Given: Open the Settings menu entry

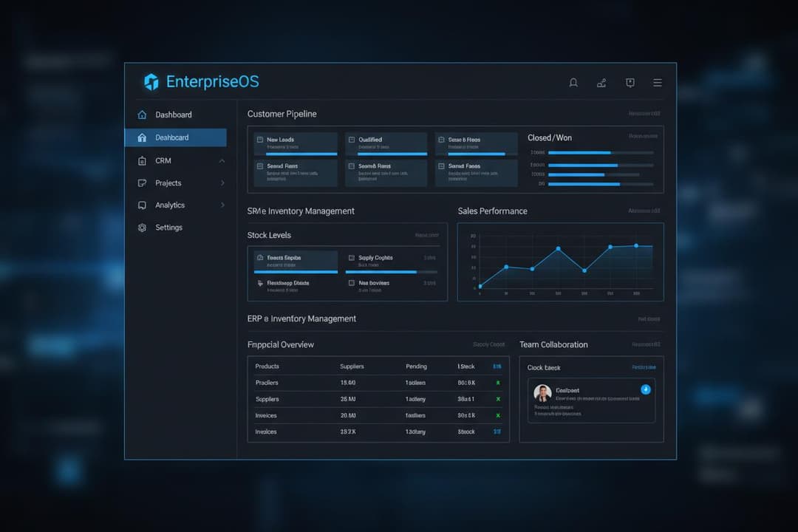Looking at the screenshot, I should click(168, 228).
